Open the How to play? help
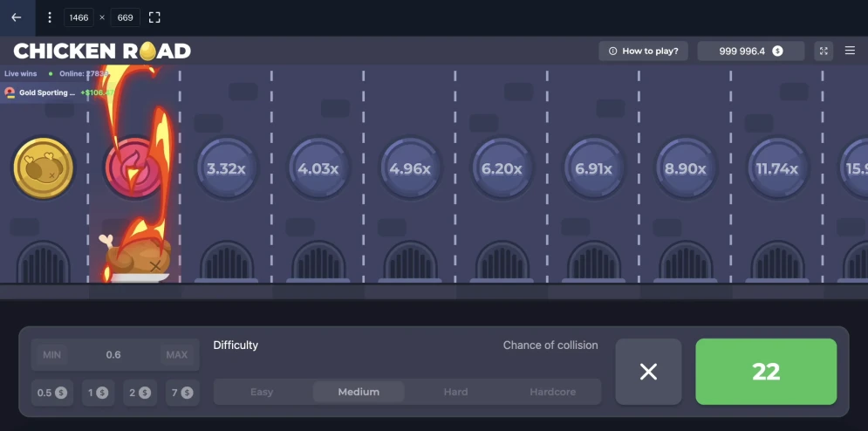This screenshot has height=431, width=868. coord(643,51)
